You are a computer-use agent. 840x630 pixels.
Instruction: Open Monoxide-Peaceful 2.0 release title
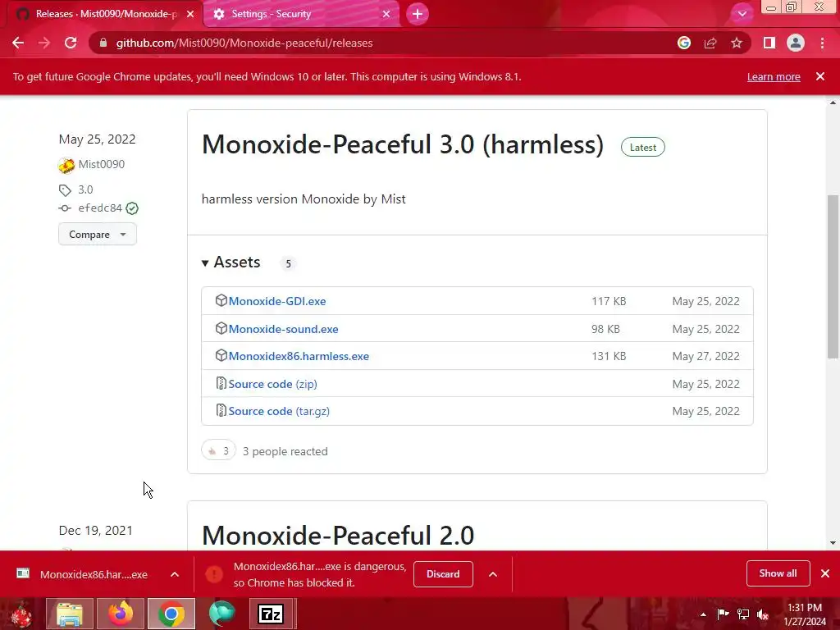tap(338, 535)
